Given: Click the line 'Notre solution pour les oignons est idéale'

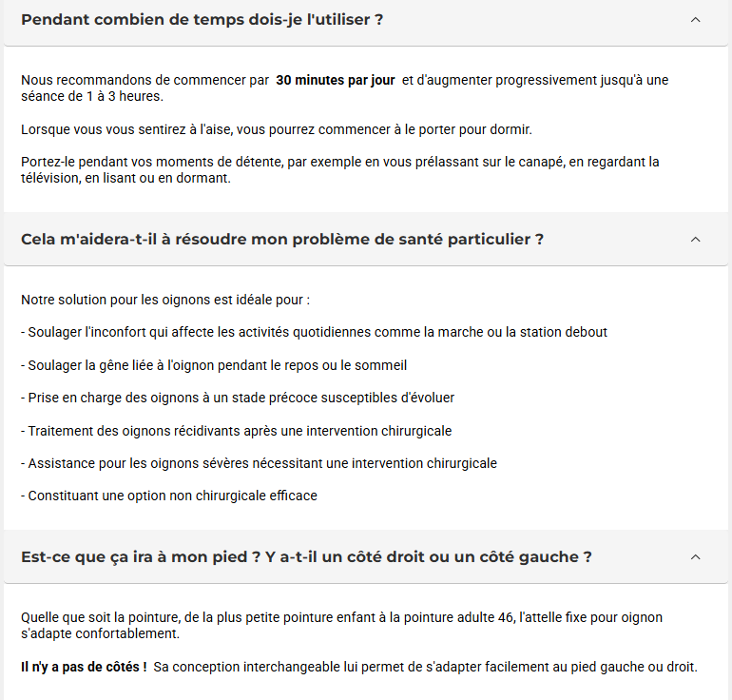Looking at the screenshot, I should coord(165,300).
